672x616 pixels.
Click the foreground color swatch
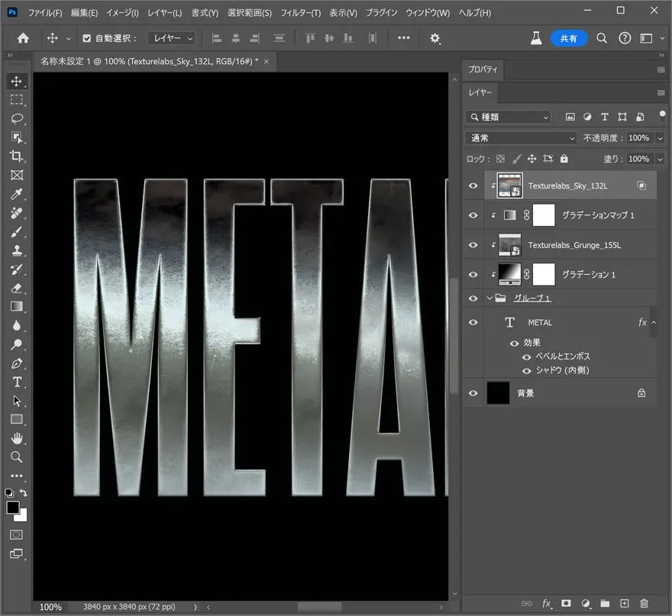click(12, 507)
